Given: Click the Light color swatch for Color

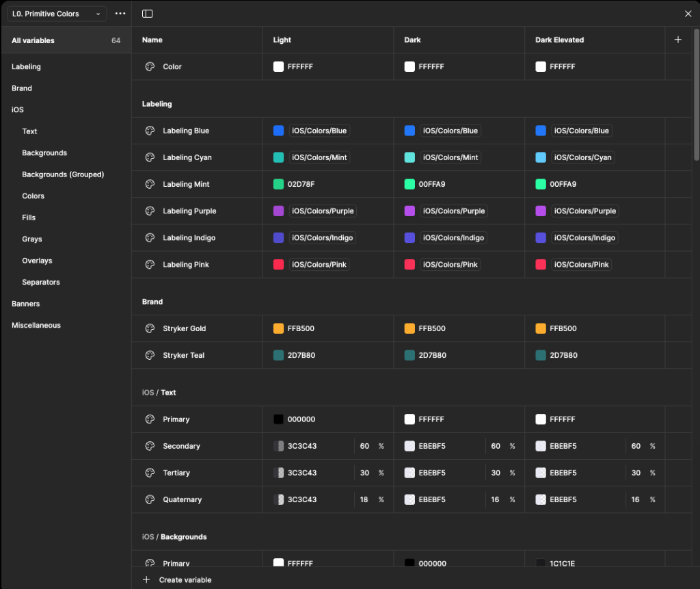Looking at the screenshot, I should [x=279, y=66].
